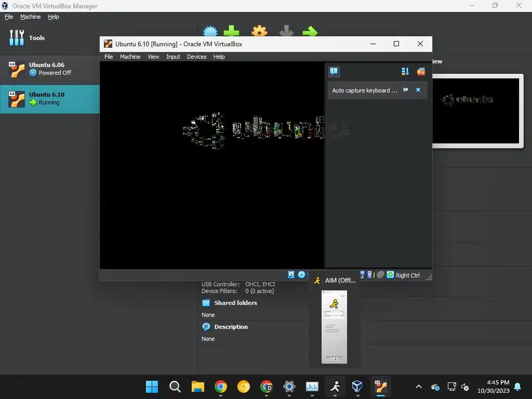
Task: Click the Shared folders section header
Action: pyautogui.click(x=235, y=303)
